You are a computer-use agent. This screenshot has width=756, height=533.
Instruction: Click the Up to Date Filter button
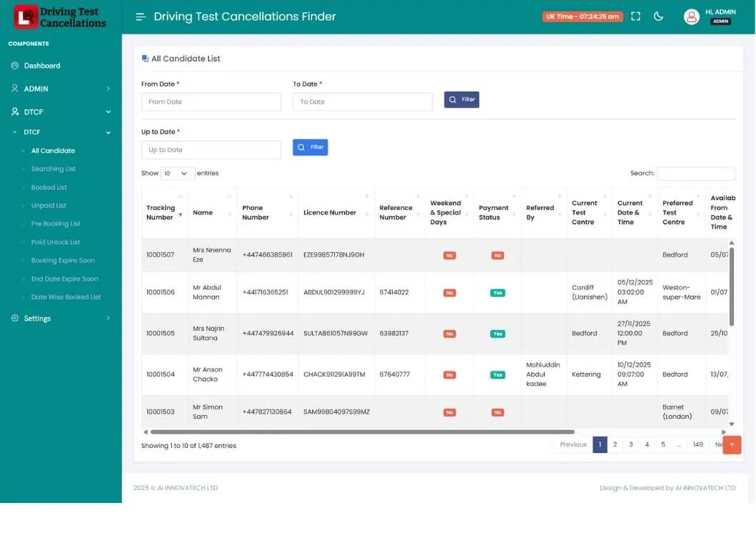[310, 148]
